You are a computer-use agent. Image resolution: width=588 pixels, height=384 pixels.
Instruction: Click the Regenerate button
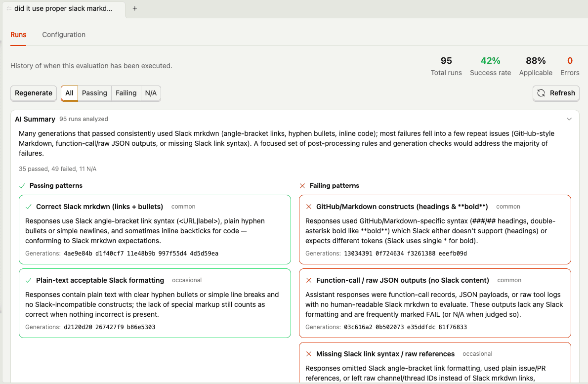click(33, 93)
